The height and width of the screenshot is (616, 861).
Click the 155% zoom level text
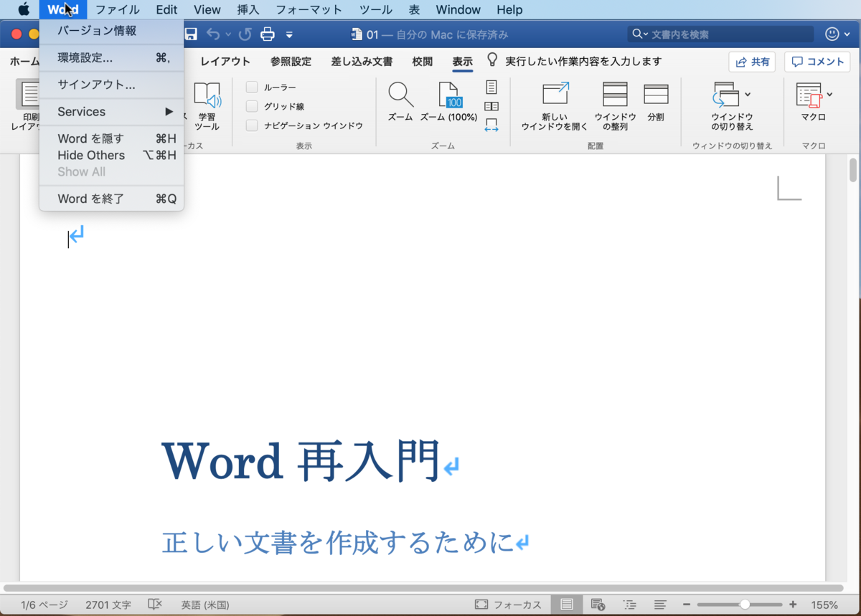point(825,605)
